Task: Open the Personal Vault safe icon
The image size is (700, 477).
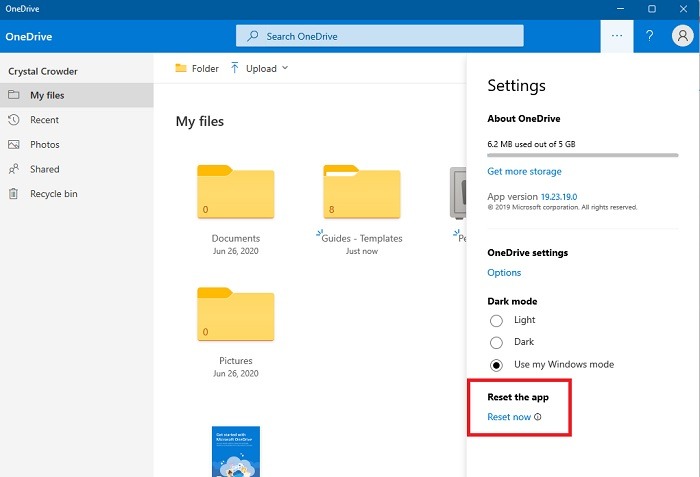Action: (x=458, y=193)
